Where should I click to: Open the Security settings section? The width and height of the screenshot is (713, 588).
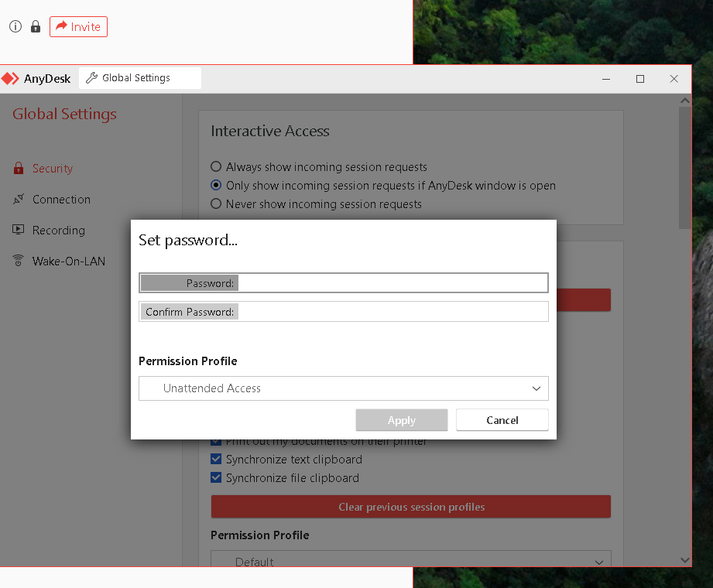(53, 169)
